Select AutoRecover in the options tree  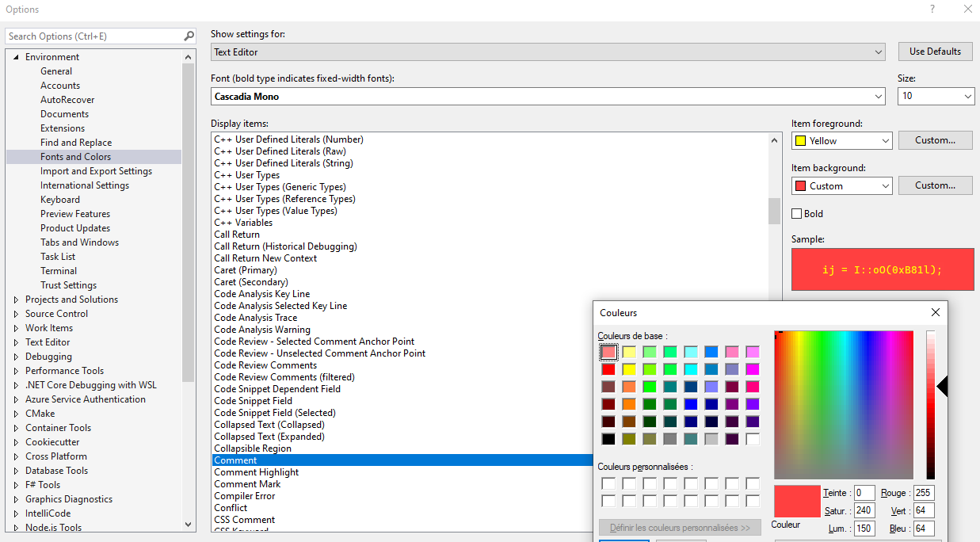coord(67,100)
